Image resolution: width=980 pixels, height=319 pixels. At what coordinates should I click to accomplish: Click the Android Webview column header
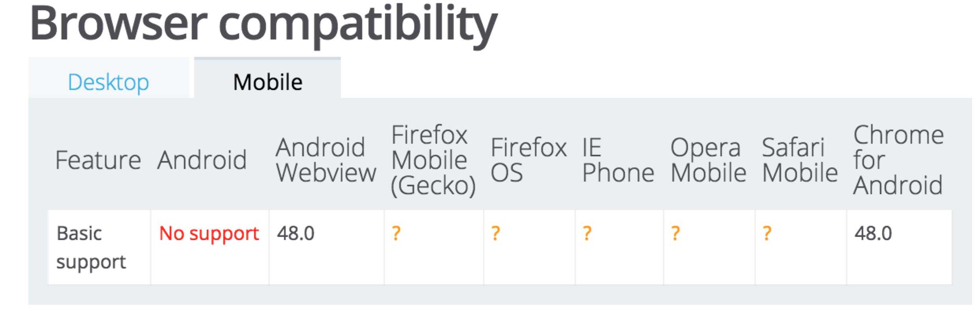point(326,160)
